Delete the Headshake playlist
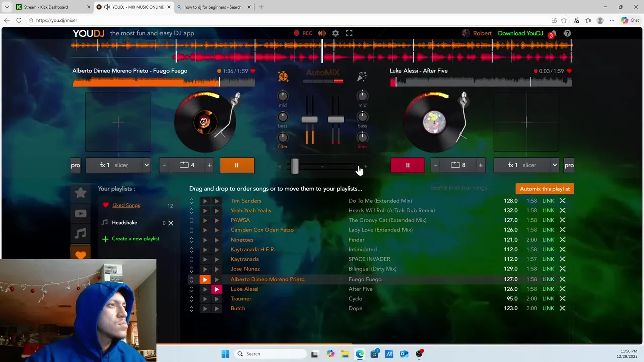Viewport: 644px width, 362px height. pyautogui.click(x=171, y=223)
